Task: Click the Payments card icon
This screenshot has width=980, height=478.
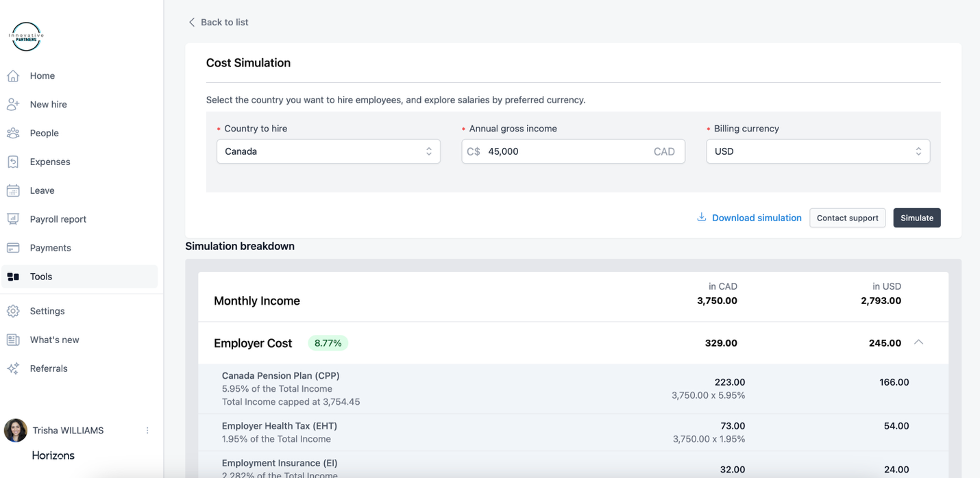Action: coord(13,248)
